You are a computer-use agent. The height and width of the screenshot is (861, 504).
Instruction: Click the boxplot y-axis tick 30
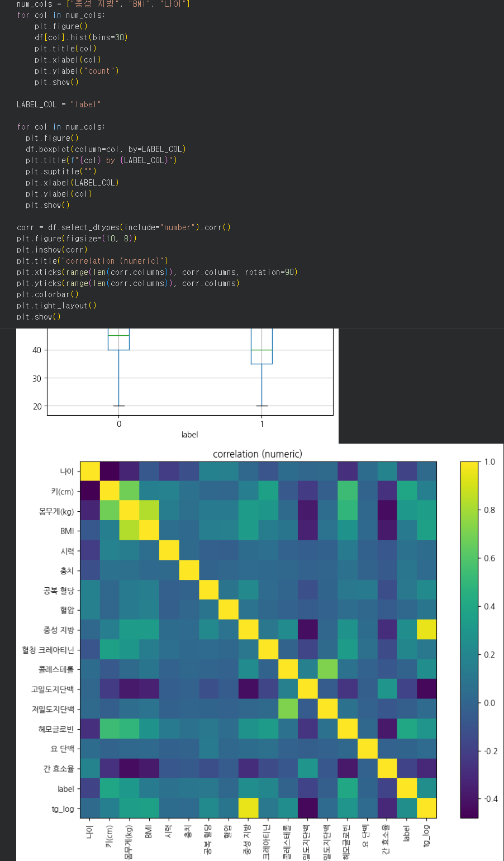tap(37, 378)
